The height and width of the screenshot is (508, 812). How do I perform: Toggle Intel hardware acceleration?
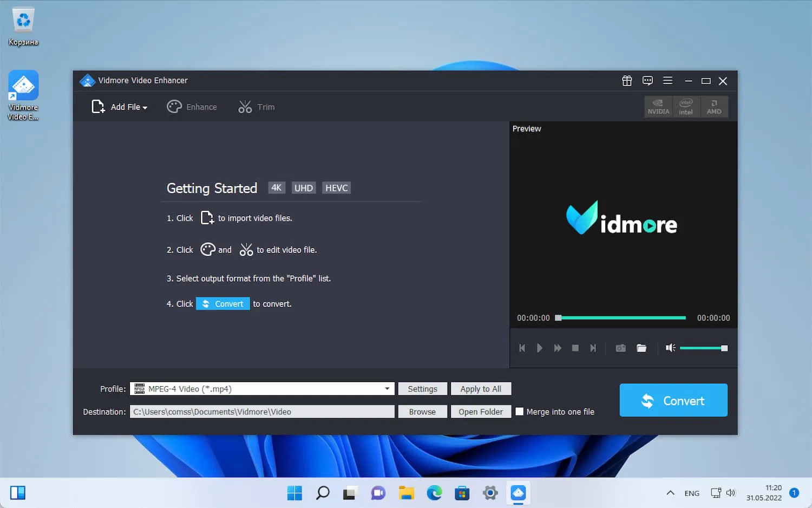click(x=686, y=107)
